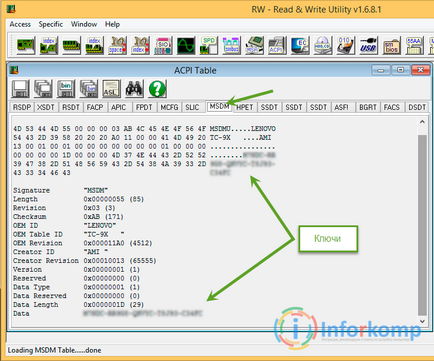Click the ASL decode icon
Screen dimensions: 434x361
(x=111, y=89)
